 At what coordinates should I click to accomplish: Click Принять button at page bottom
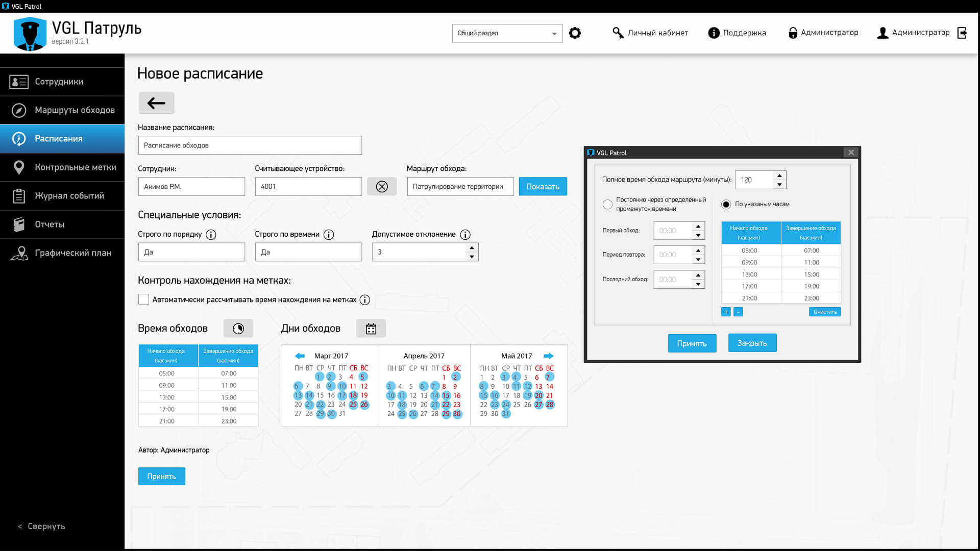[161, 477]
